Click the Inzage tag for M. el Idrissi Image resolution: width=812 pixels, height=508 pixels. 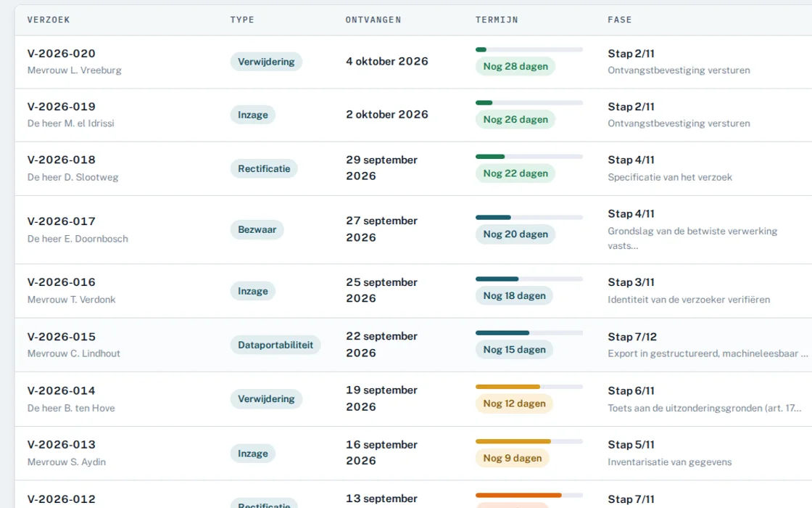tap(253, 115)
